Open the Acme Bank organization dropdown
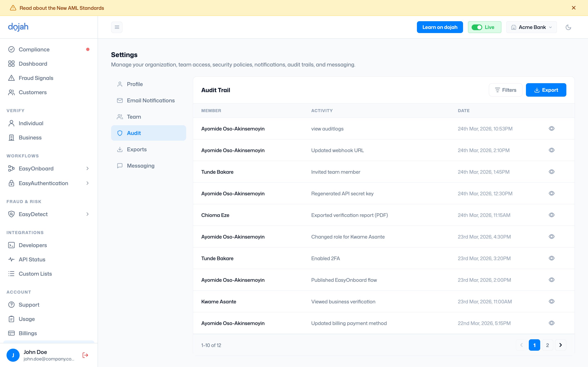The height and width of the screenshot is (367, 588). (531, 27)
